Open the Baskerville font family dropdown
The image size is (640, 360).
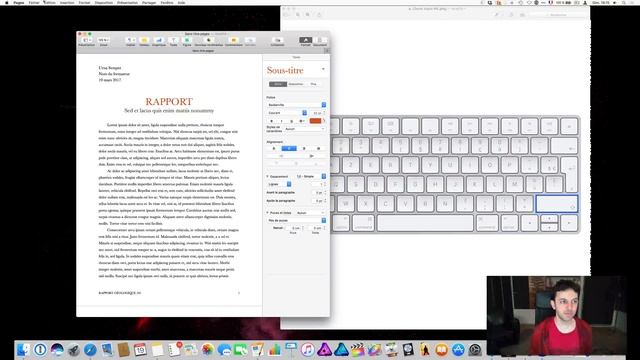(296, 105)
